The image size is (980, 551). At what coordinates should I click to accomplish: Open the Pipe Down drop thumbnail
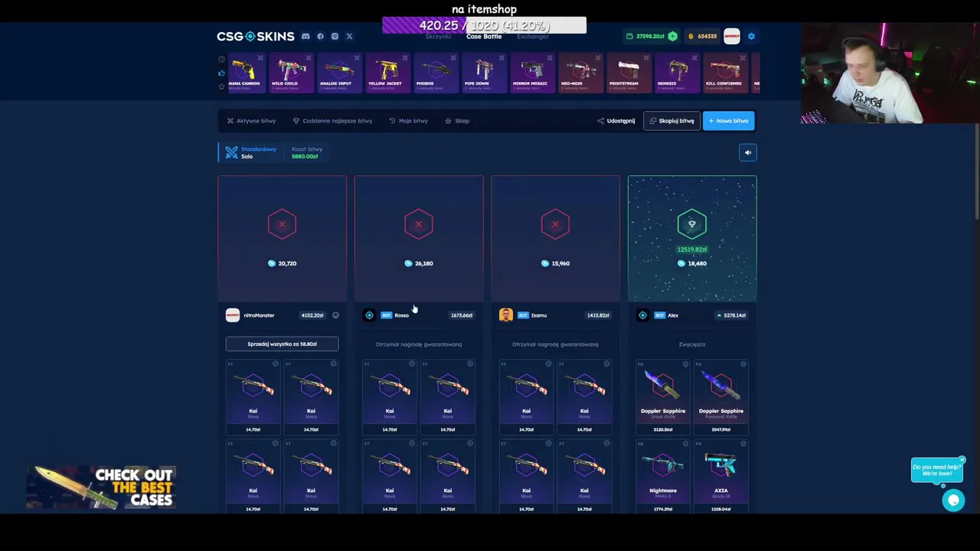tap(483, 73)
